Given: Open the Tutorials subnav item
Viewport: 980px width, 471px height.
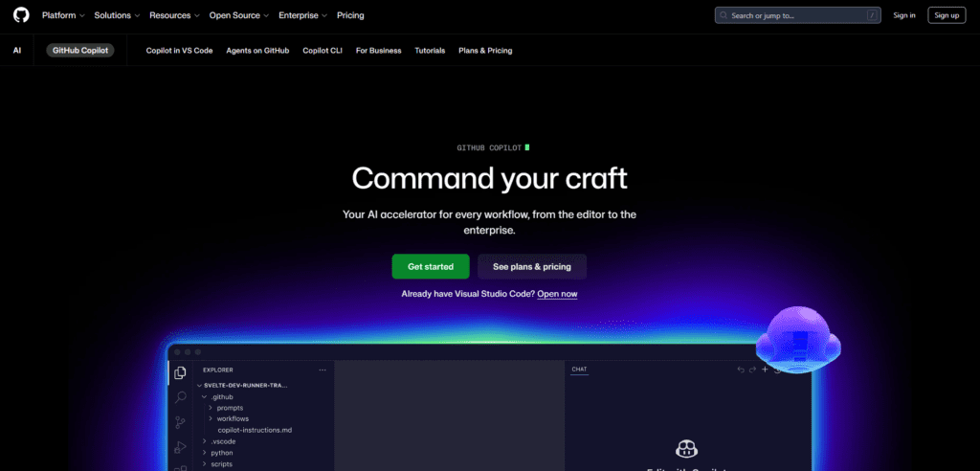Looking at the screenshot, I should click(430, 51).
